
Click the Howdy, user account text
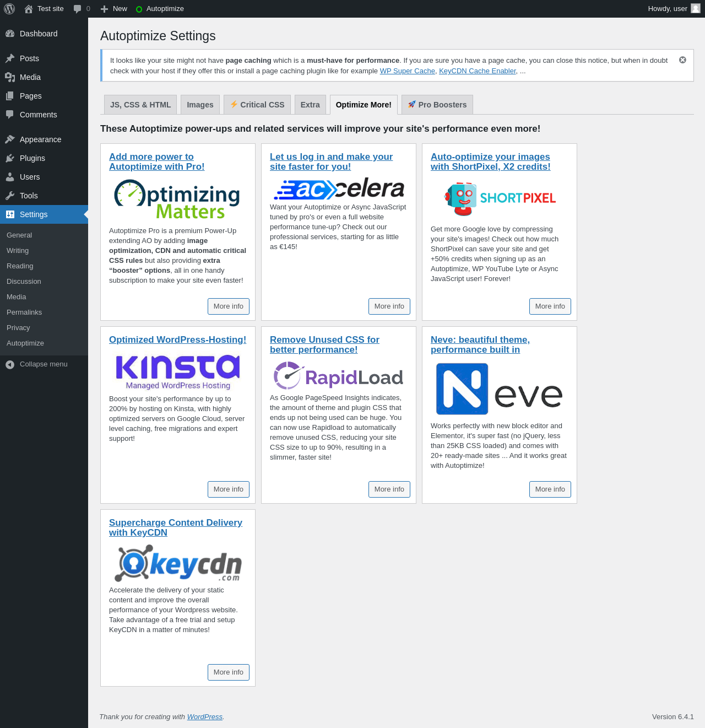click(668, 9)
